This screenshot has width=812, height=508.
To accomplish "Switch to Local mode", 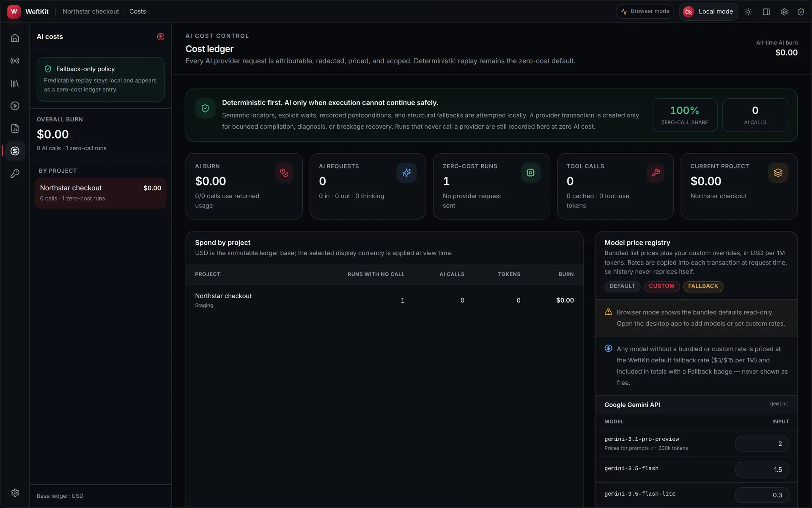I will 708,11.
